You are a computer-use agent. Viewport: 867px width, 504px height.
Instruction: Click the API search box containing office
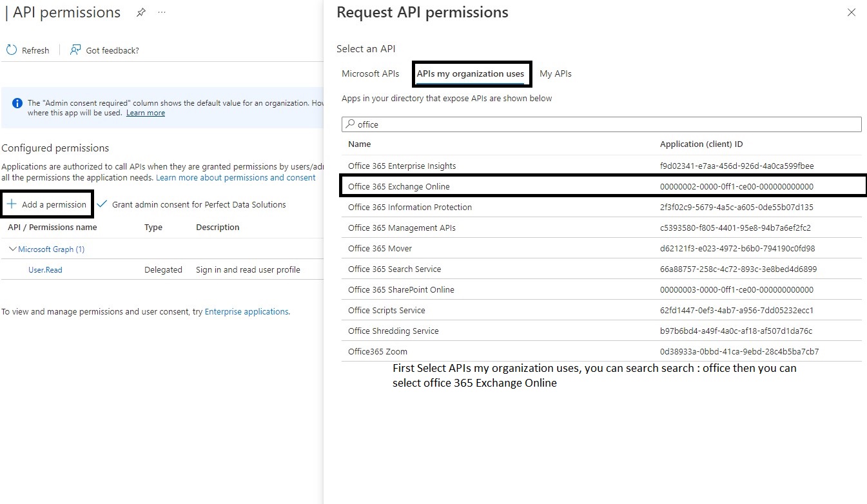coord(601,124)
